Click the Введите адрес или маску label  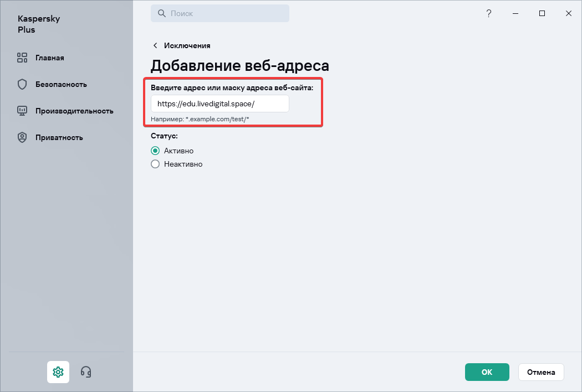232,88
